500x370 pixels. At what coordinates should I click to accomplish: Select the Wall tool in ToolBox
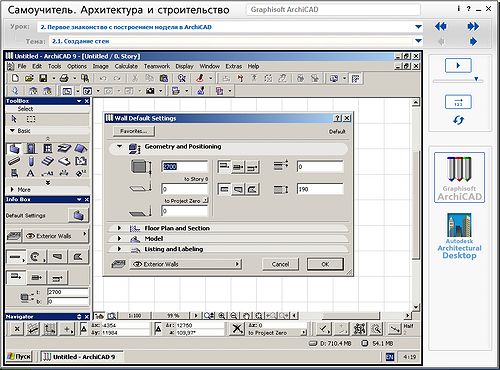[14, 149]
